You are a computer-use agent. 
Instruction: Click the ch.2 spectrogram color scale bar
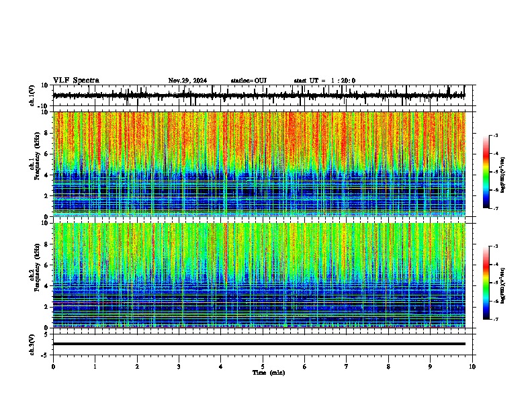486,283
